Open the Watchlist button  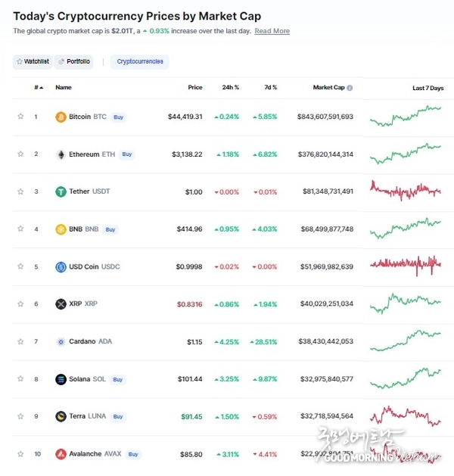[33, 61]
